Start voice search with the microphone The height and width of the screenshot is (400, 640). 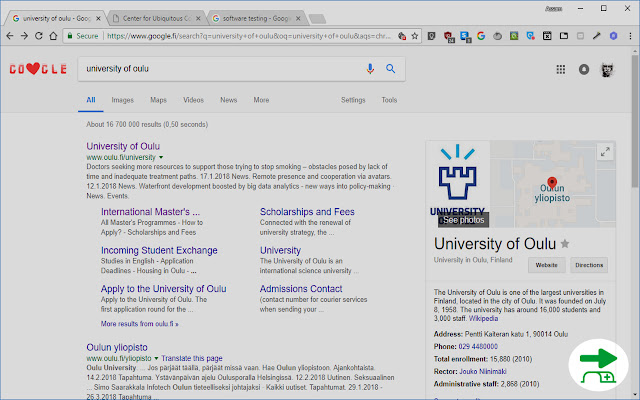click(x=370, y=69)
